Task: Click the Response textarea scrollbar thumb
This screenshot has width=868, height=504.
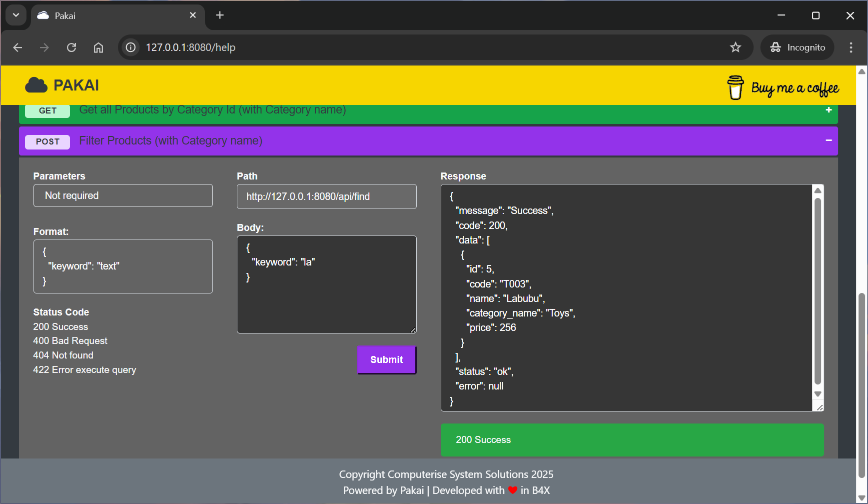Action: (x=818, y=291)
